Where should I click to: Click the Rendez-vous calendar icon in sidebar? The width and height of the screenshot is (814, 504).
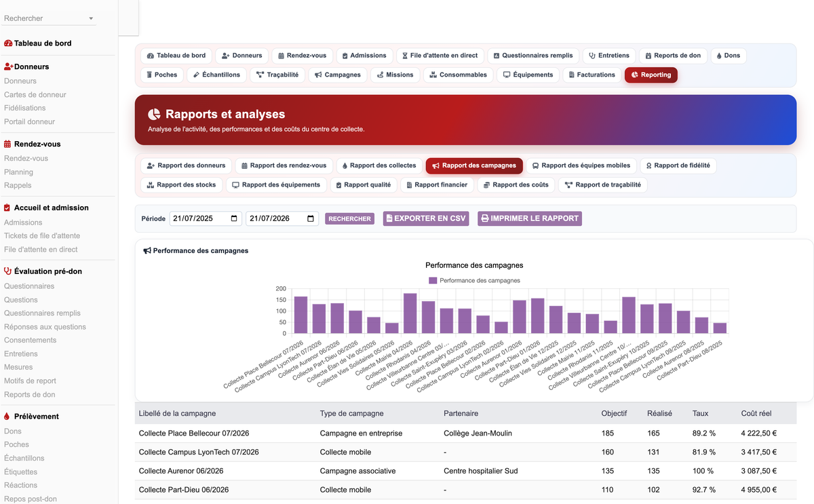click(7, 144)
